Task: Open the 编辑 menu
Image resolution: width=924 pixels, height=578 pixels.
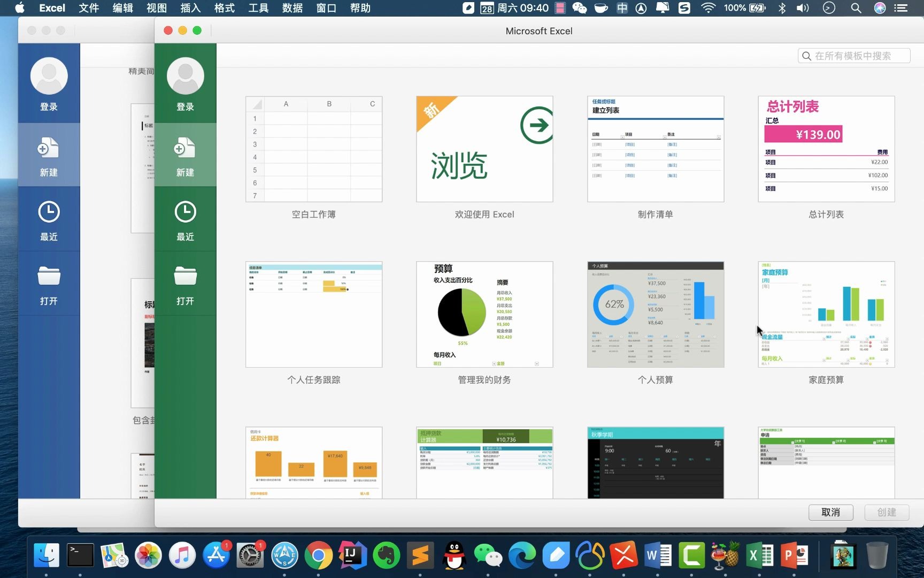Action: tap(123, 8)
